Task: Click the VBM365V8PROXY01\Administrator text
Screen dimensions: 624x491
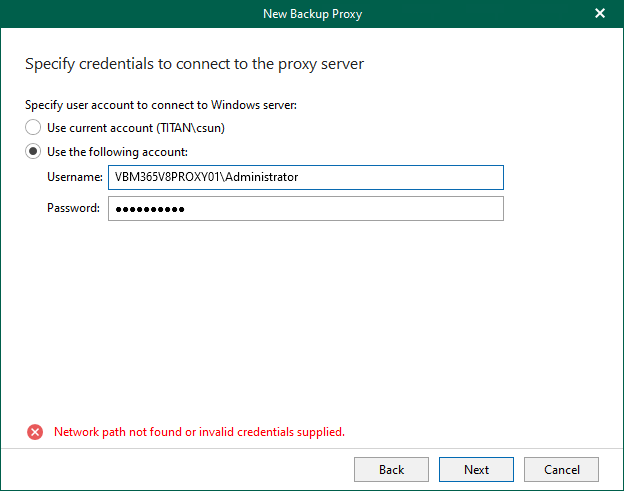Action: pyautogui.click(x=207, y=177)
